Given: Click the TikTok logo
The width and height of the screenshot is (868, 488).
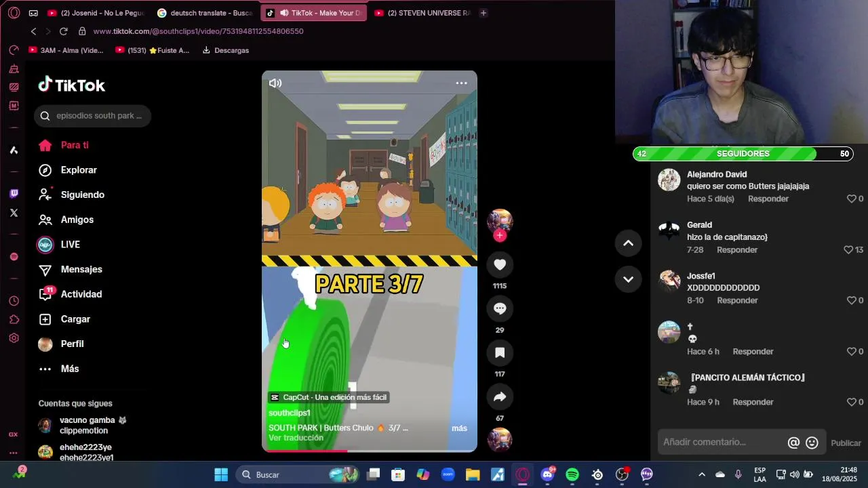Looking at the screenshot, I should [72, 85].
